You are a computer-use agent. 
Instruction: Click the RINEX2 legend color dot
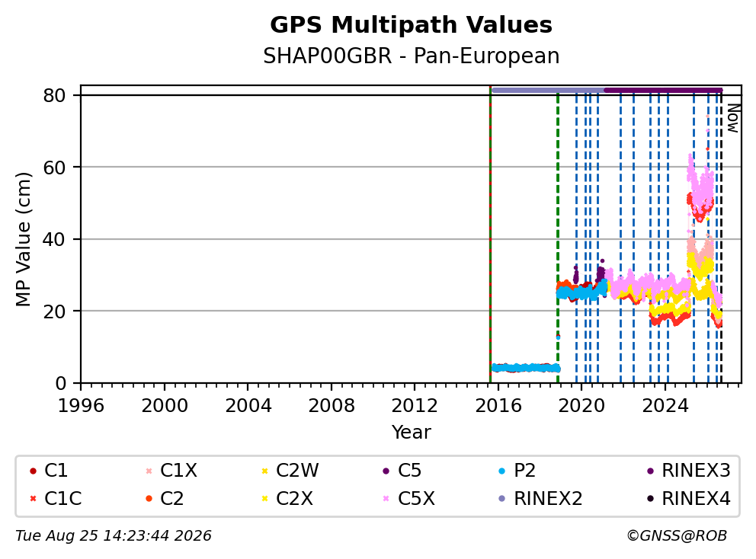pyautogui.click(x=502, y=499)
